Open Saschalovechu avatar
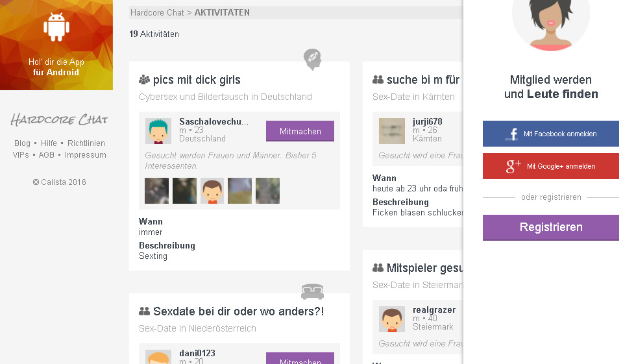 (x=158, y=130)
